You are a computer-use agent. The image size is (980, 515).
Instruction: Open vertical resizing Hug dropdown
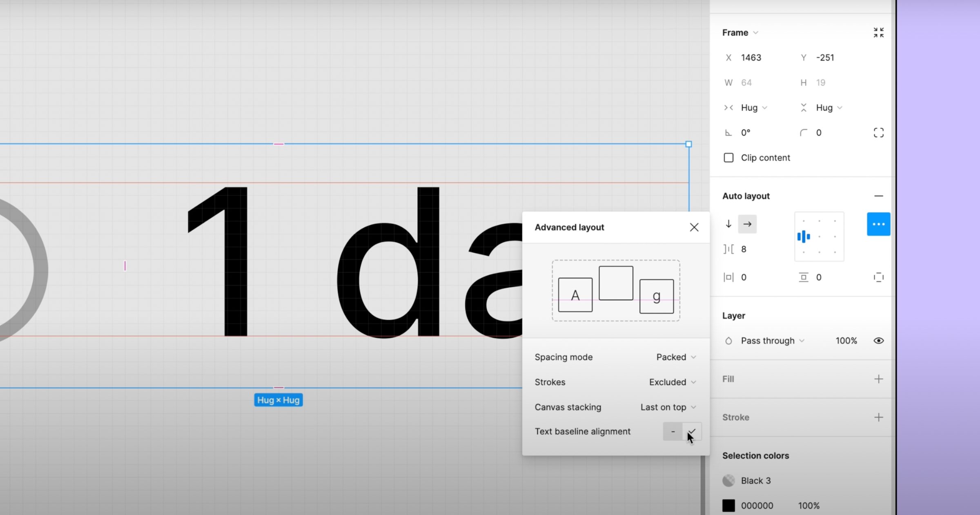click(829, 108)
